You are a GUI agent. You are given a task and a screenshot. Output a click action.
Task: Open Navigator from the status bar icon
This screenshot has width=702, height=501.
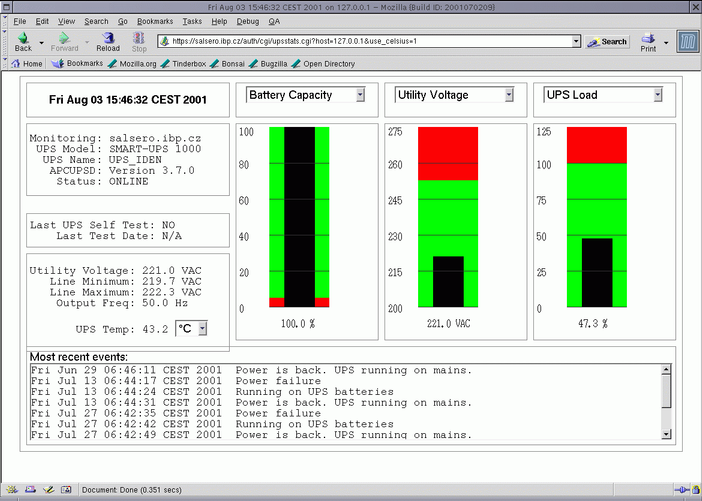(12, 490)
